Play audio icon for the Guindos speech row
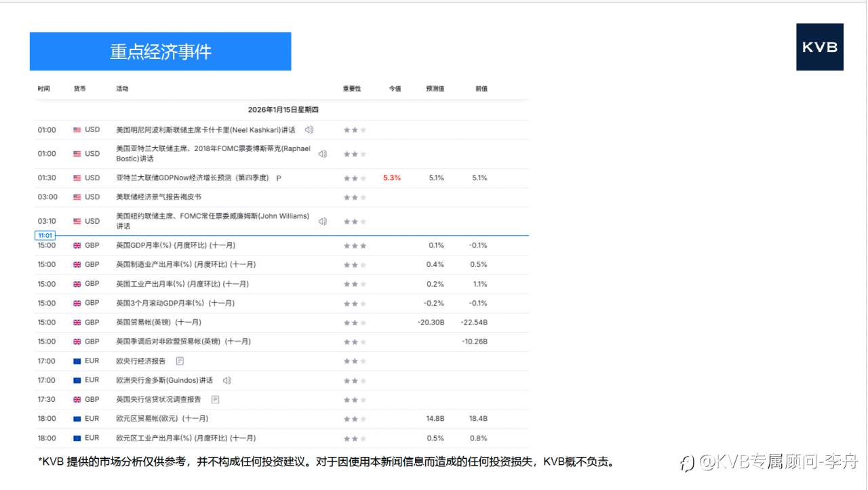 [x=226, y=380]
